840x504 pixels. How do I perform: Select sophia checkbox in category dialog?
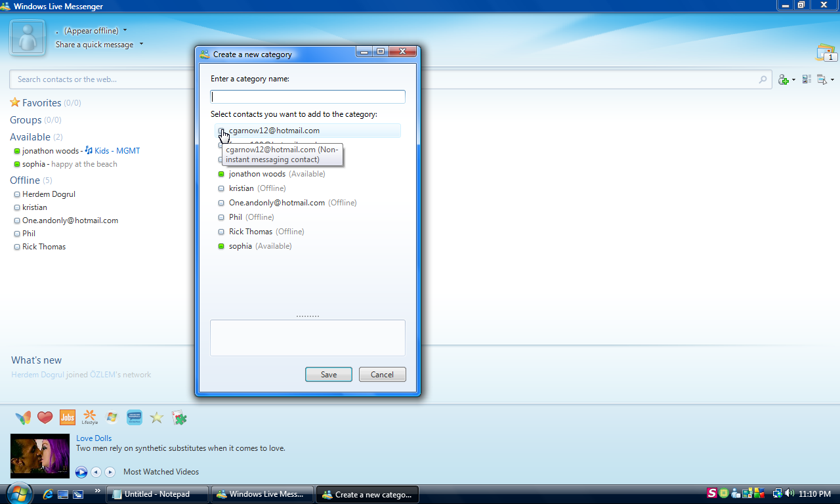(222, 246)
